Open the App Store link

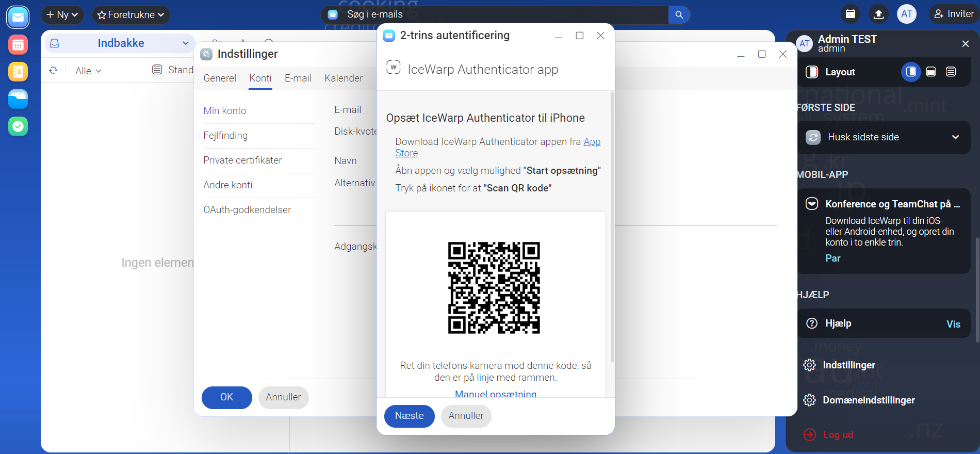(x=592, y=142)
